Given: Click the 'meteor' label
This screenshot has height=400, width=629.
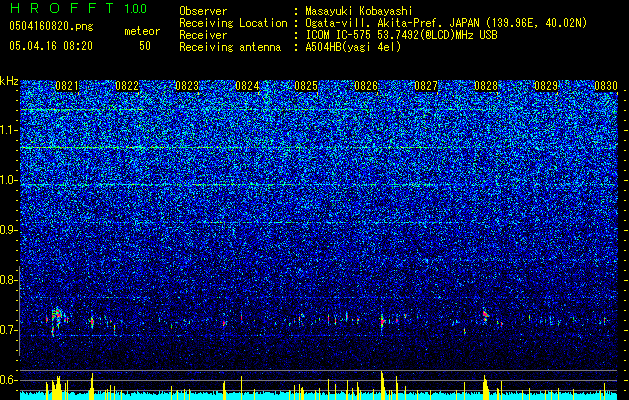Looking at the screenshot, I should (142, 31).
